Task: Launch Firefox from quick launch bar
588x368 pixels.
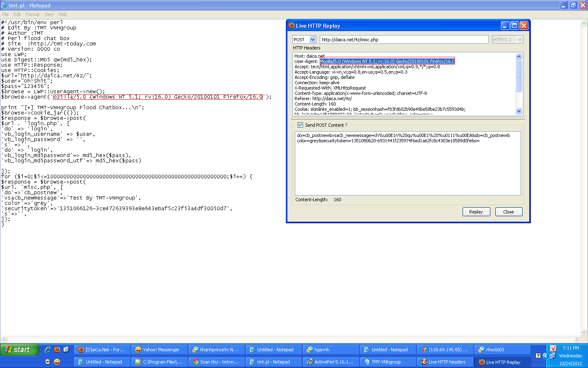Action: (57, 350)
